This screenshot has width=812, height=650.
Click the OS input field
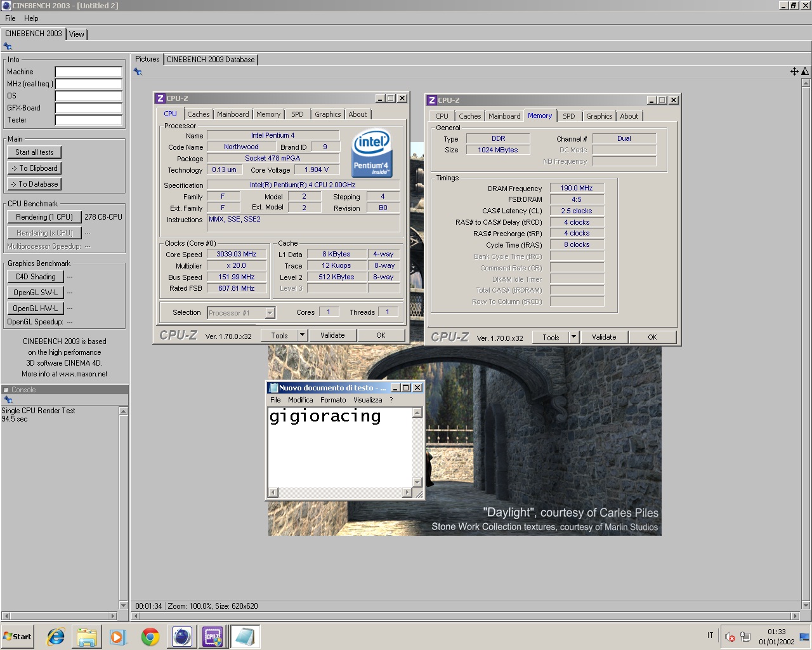tap(88, 96)
